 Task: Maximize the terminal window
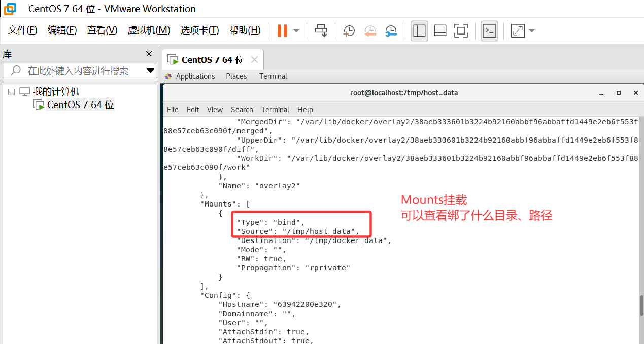619,93
